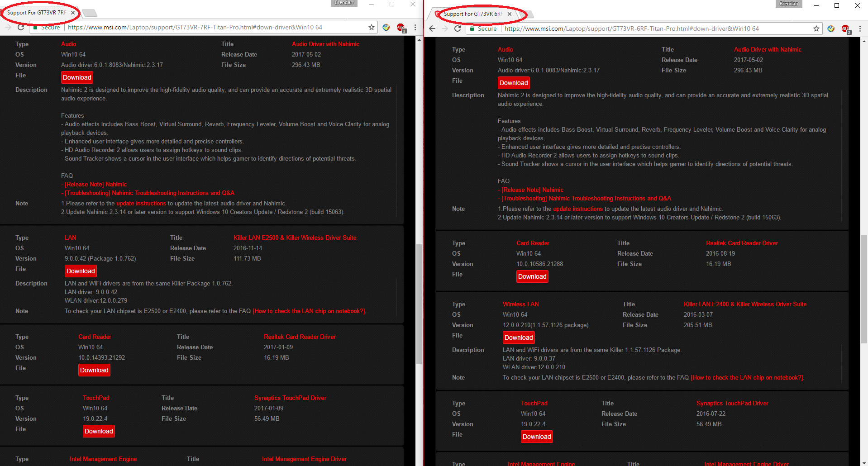Download the Killer LAN E2400 wireless driver

[x=519, y=338]
